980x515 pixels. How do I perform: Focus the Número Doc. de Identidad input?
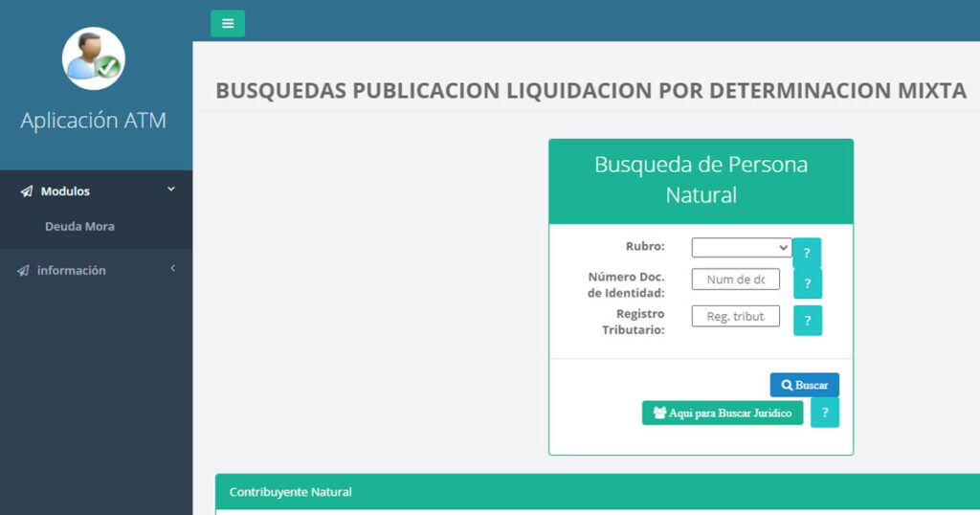[735, 280]
